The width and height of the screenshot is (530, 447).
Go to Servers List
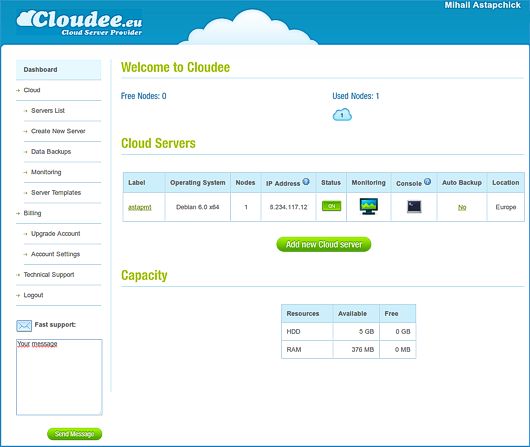pyautogui.click(x=48, y=111)
